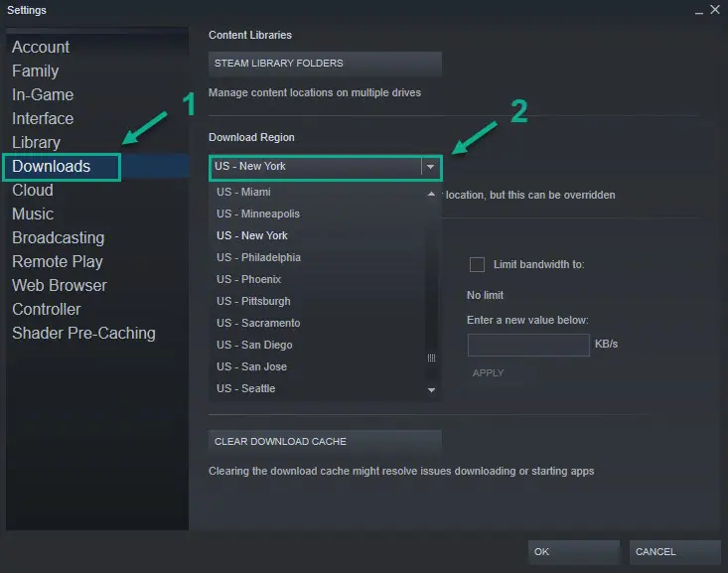Choose US - San Jose region
The width and height of the screenshot is (728, 573).
coord(318,366)
